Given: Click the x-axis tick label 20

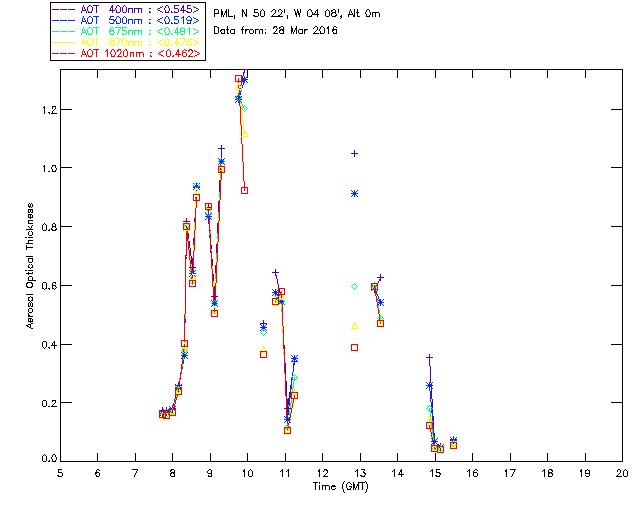Looking at the screenshot, I should click(622, 472).
